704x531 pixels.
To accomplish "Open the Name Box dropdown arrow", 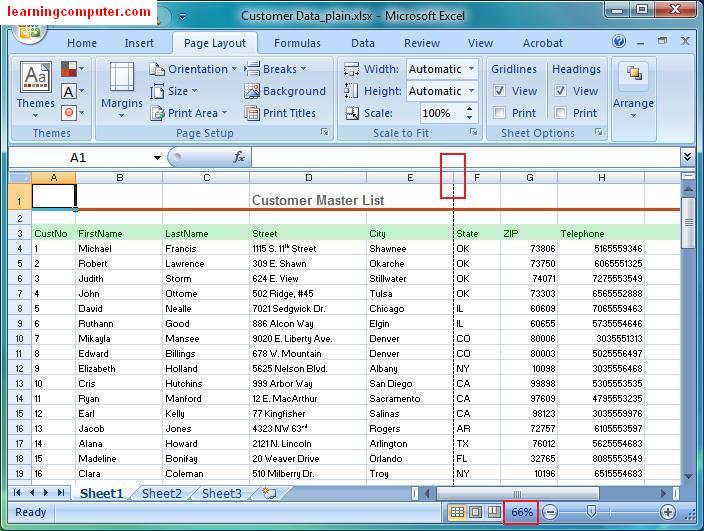I will [157, 158].
